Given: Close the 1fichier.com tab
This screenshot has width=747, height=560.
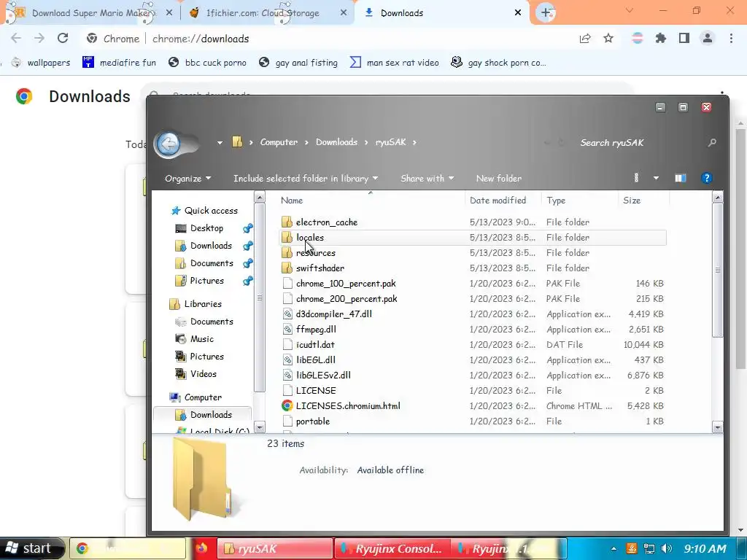Looking at the screenshot, I should 344,13.
